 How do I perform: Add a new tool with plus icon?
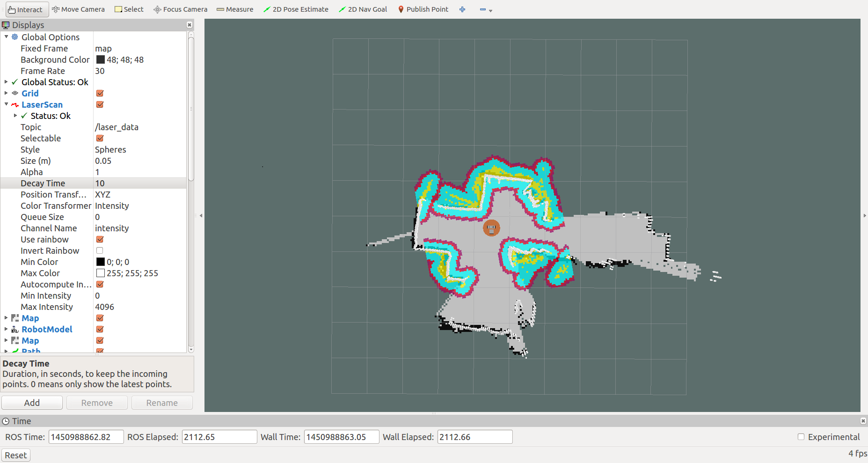462,9
